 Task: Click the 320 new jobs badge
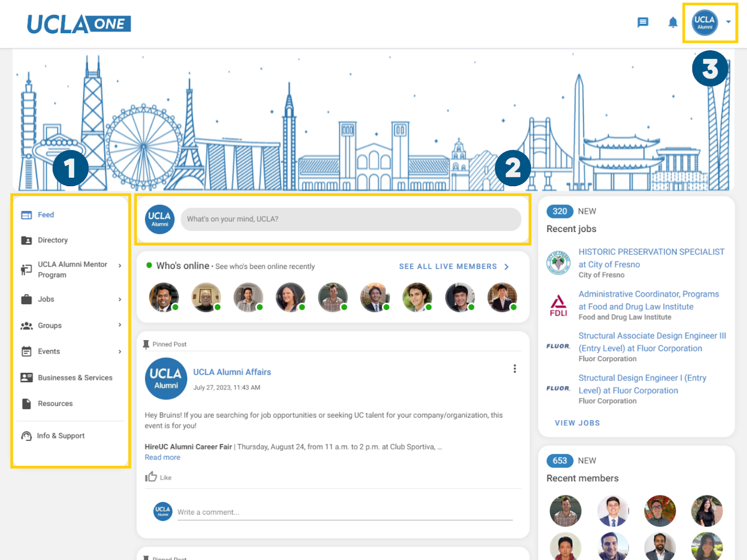click(560, 211)
